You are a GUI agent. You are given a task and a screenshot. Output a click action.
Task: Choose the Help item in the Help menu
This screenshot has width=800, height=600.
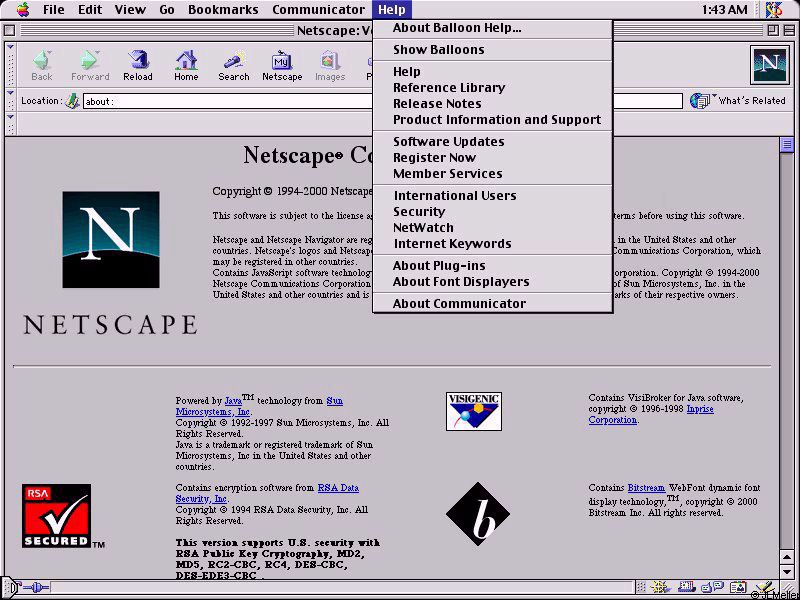click(493, 71)
